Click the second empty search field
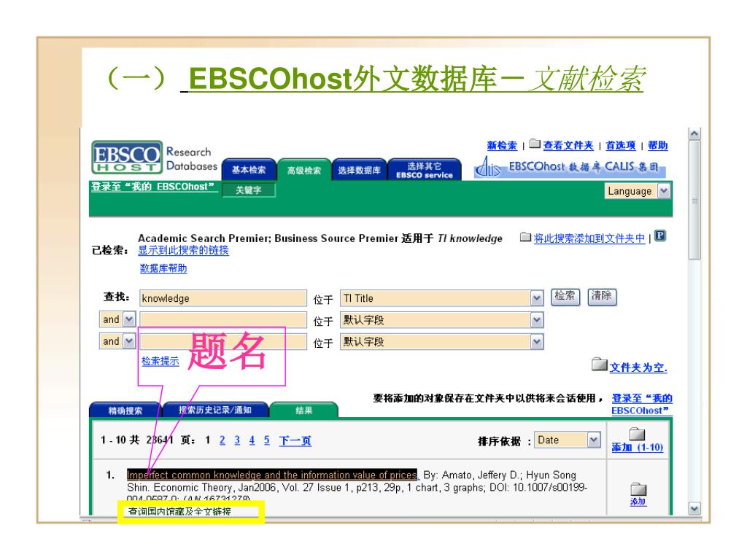 click(x=223, y=319)
